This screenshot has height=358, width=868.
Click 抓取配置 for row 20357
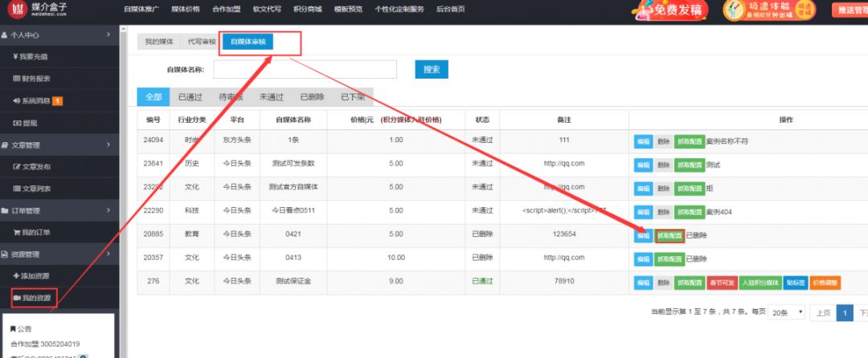(x=669, y=258)
